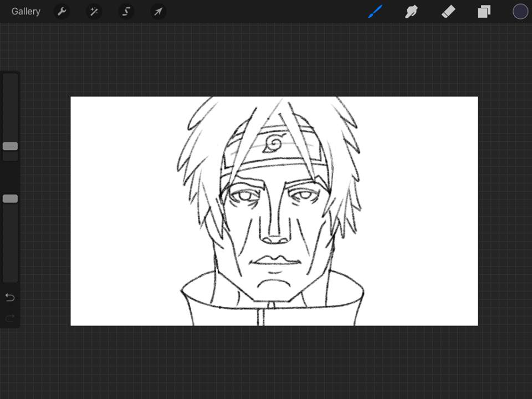Tap the blank white canvas left of the hair
The image size is (532, 399).
coord(122,211)
